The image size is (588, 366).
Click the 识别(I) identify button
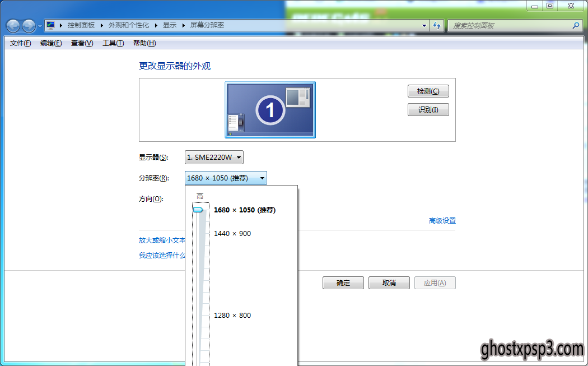(428, 110)
